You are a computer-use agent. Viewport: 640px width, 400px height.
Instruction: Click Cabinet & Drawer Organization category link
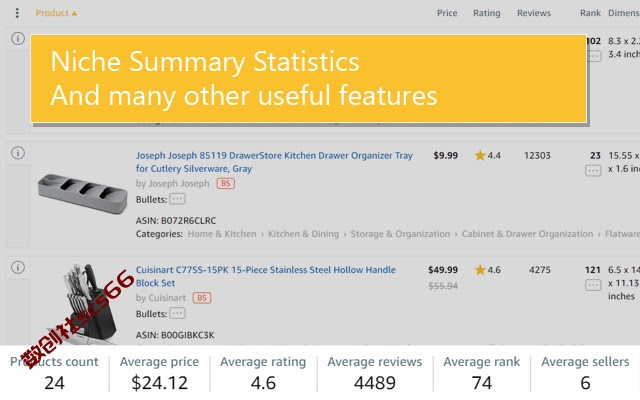[x=527, y=234]
